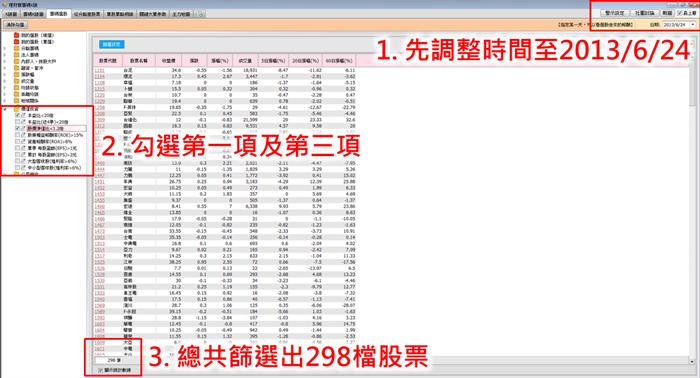
Task: Click the pencil icon beside 本益比(近4季)<20倍
Action: (x=23, y=122)
